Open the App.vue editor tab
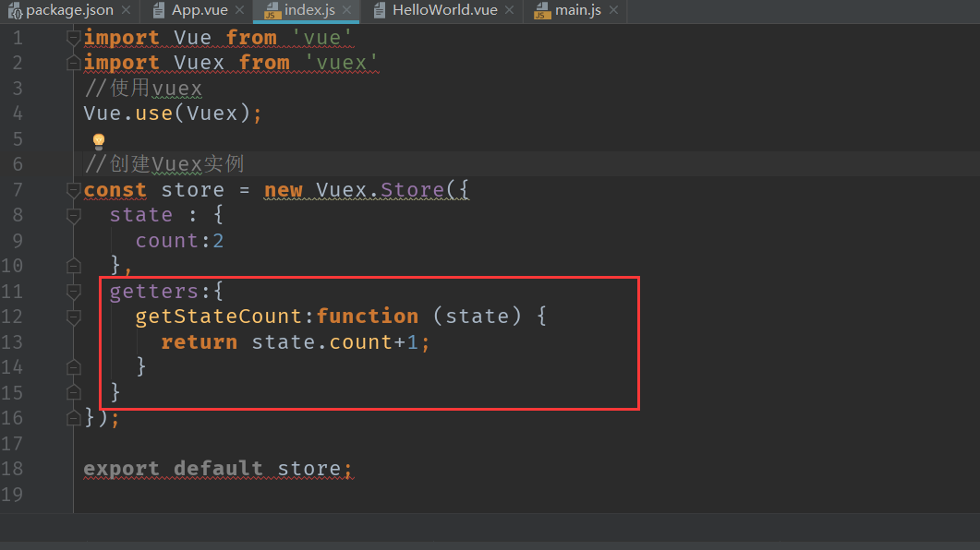980x550 pixels. (199, 11)
